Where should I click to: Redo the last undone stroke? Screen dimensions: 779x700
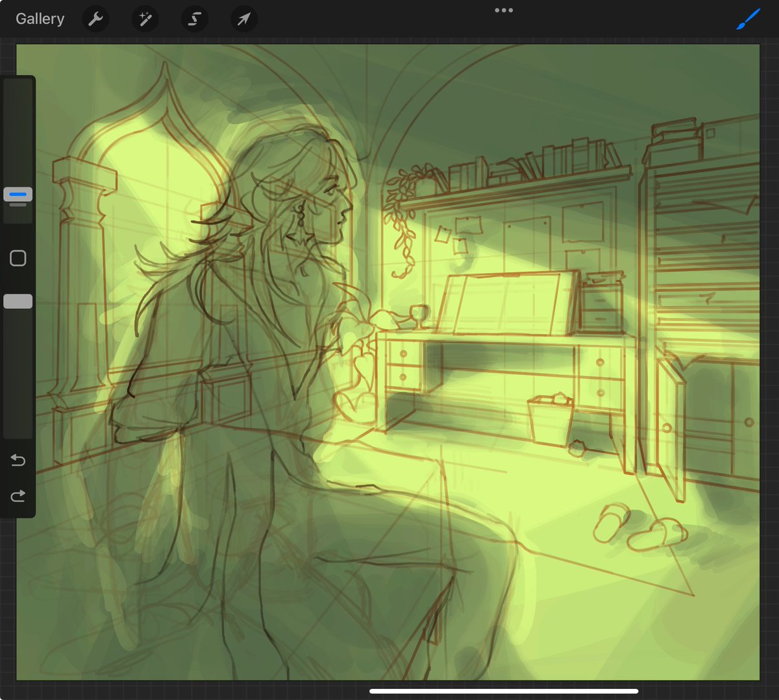18,496
